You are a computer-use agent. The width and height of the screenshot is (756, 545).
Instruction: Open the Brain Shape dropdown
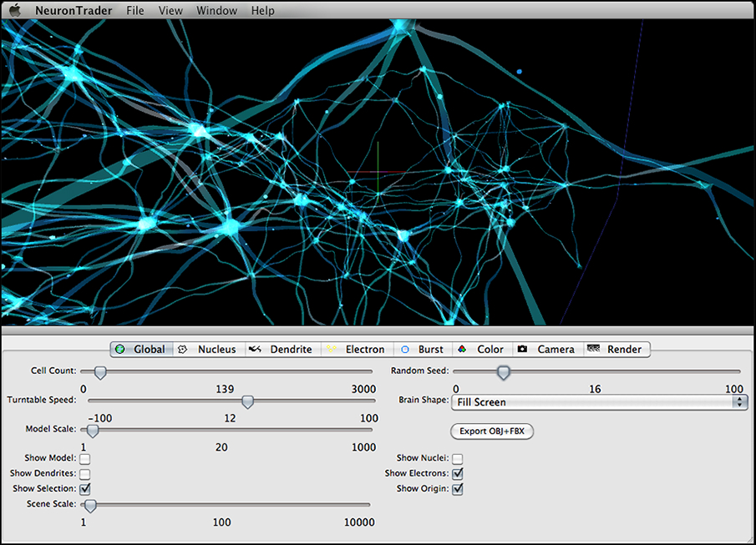tap(599, 402)
